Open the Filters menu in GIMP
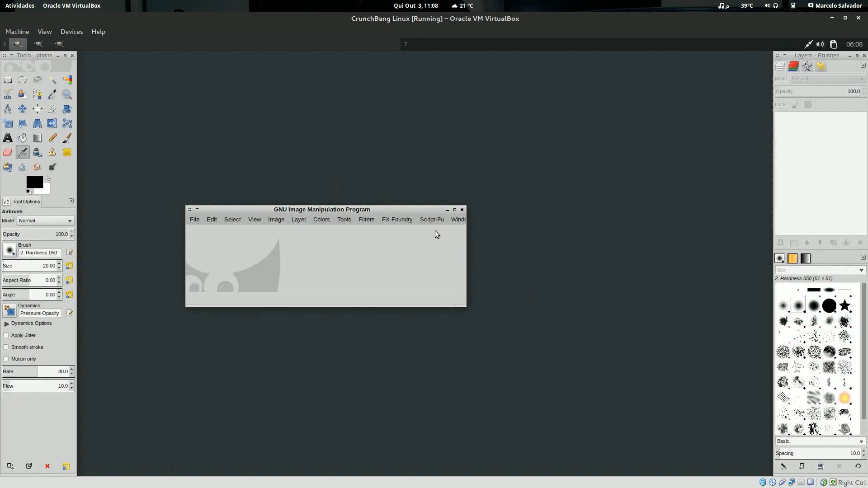This screenshot has width=868, height=488. [x=366, y=220]
